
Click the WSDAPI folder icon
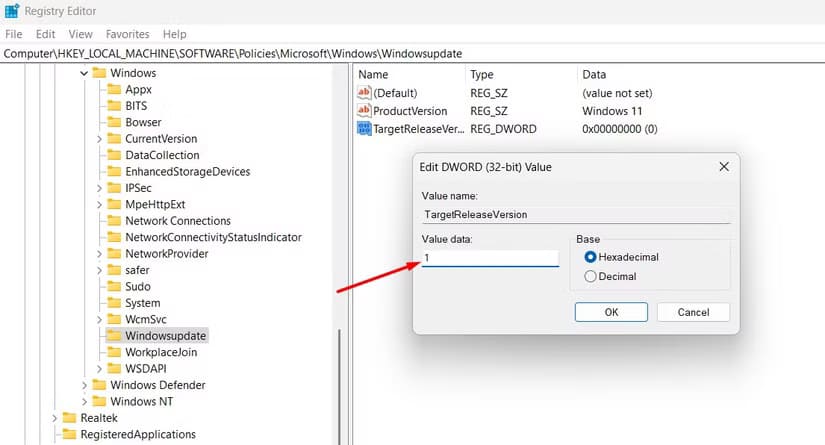[x=114, y=368]
